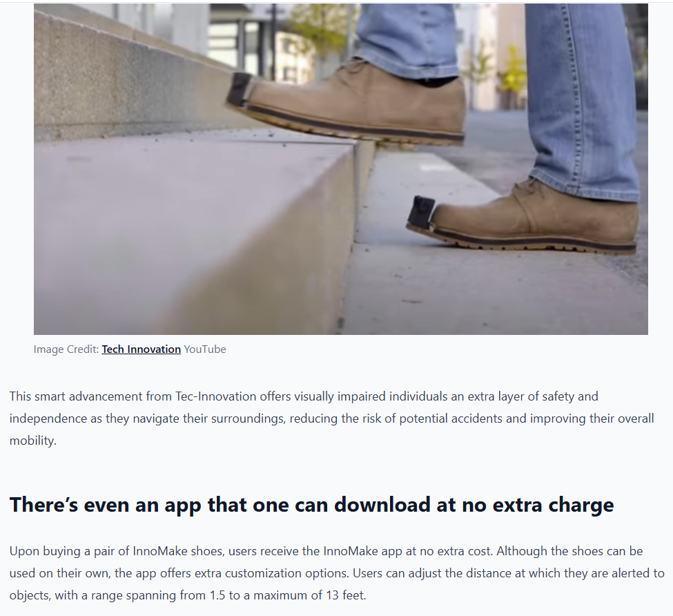Click the paragraph beginning 'Upon buying a pair'
673x616 pixels.
pyautogui.click(x=337, y=573)
